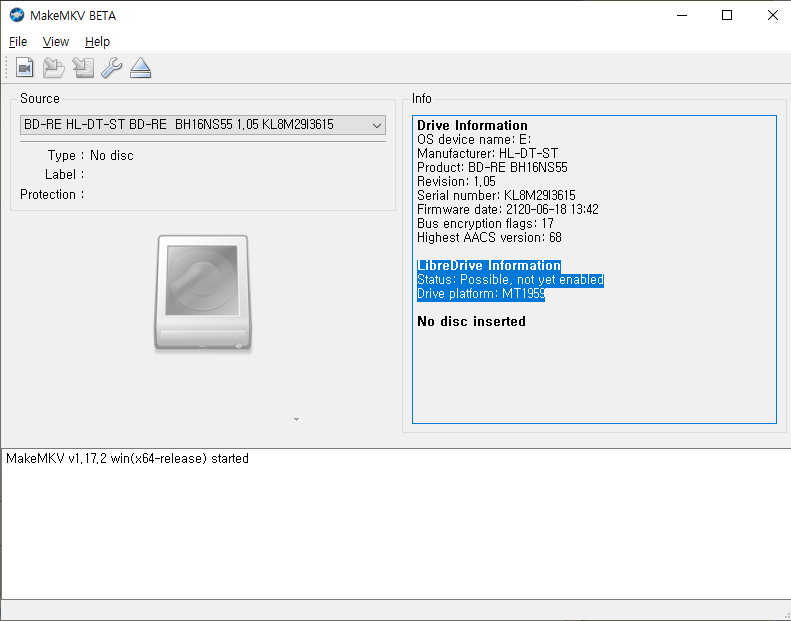Click the MakeMKV application logo in title bar

(17, 15)
